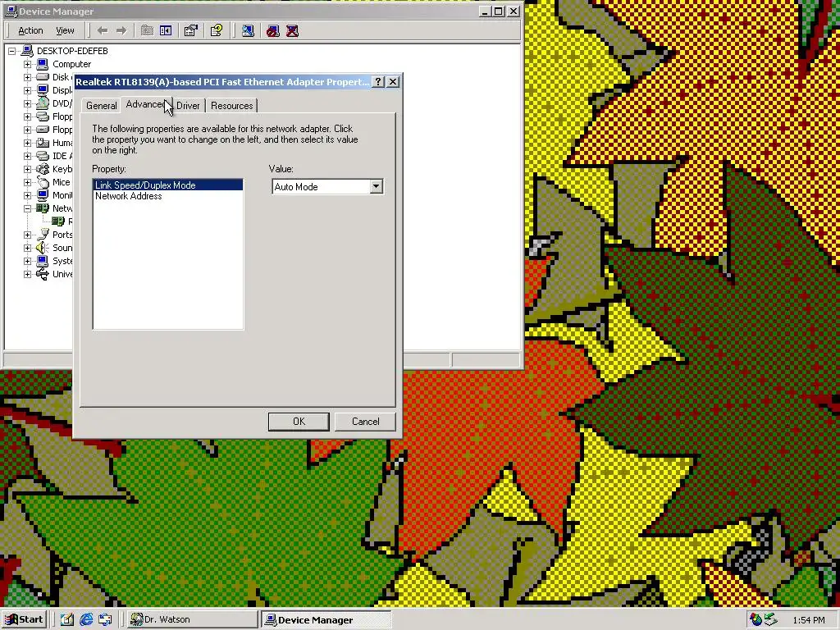This screenshot has height=630, width=840.
Task: Click the Up one level folder icon
Action: click(147, 30)
